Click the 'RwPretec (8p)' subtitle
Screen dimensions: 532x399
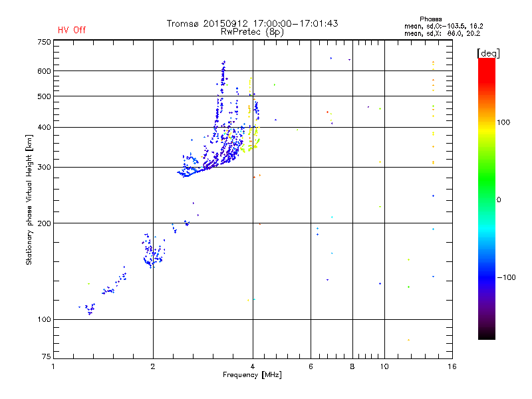pyautogui.click(x=252, y=32)
